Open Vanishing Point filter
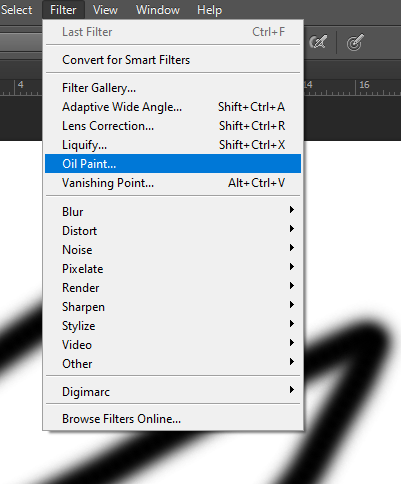This screenshot has width=401, height=484. click(x=173, y=183)
